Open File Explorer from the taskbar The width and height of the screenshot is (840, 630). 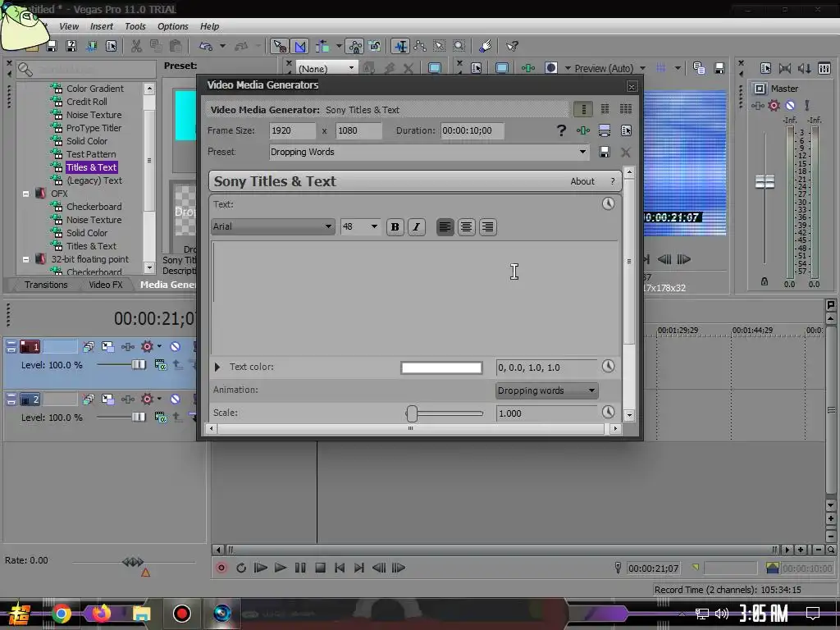141,614
